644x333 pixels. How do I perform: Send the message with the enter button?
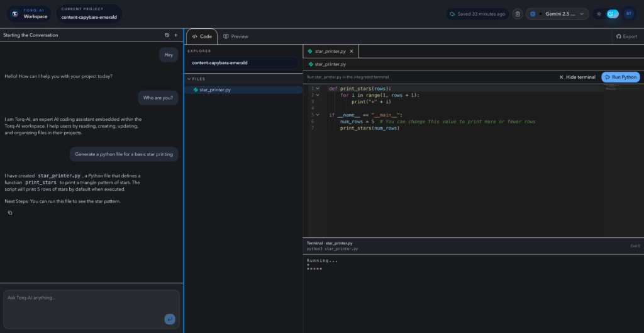coord(170,319)
